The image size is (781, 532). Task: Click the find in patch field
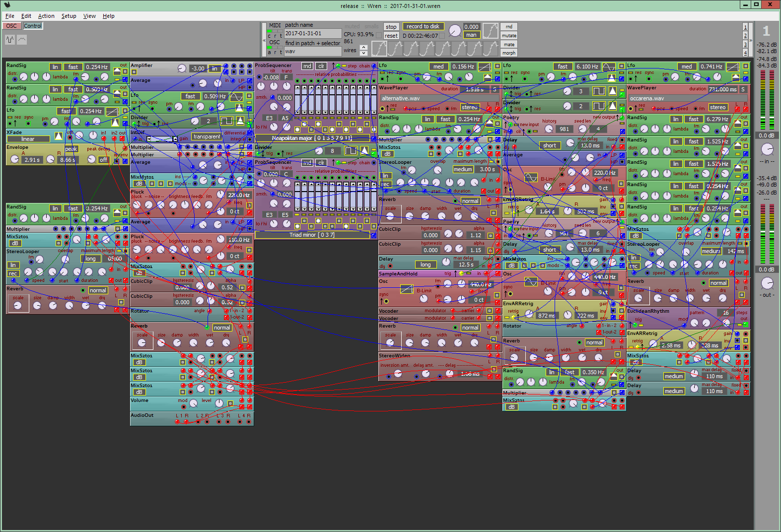313,51
